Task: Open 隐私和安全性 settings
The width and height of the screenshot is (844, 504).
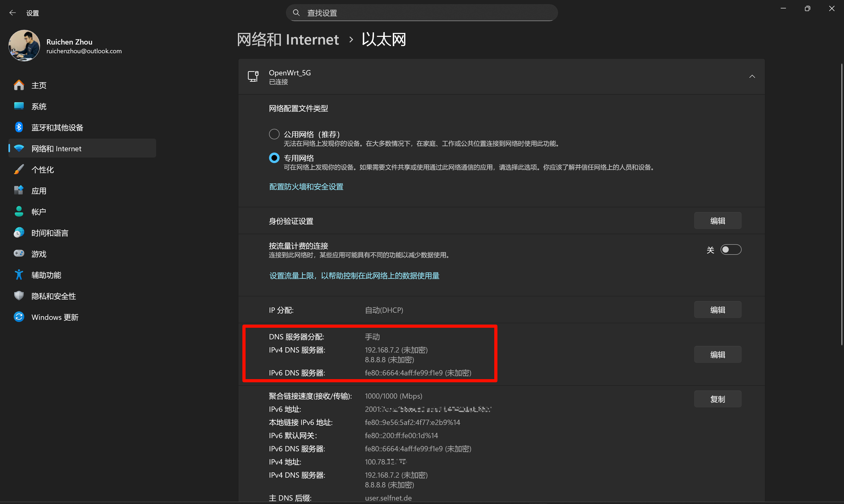Action: 54,296
